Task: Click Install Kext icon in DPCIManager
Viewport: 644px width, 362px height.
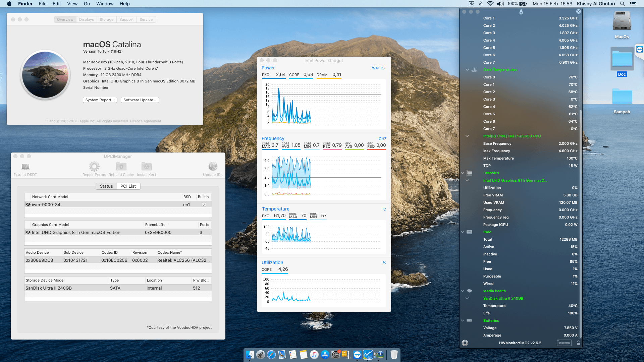Action: tap(147, 166)
